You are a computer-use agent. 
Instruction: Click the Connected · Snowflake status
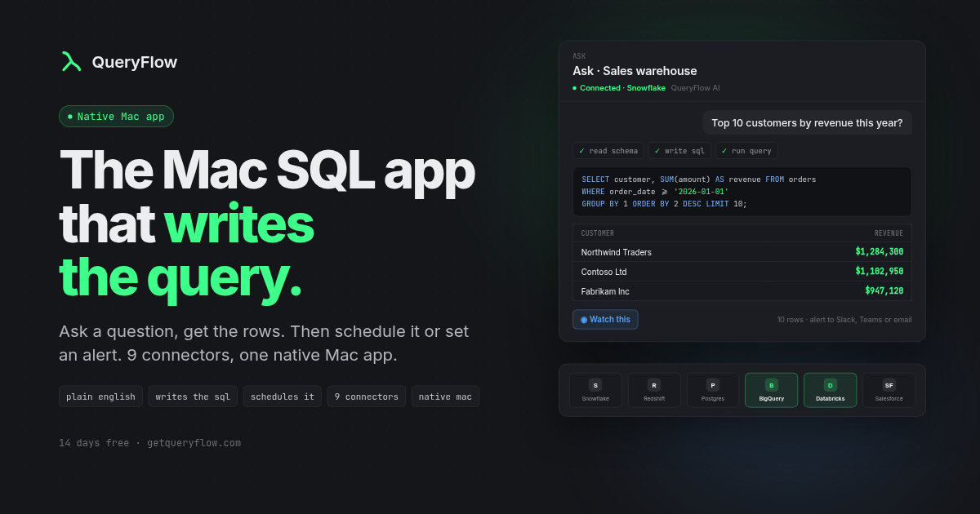click(x=619, y=88)
